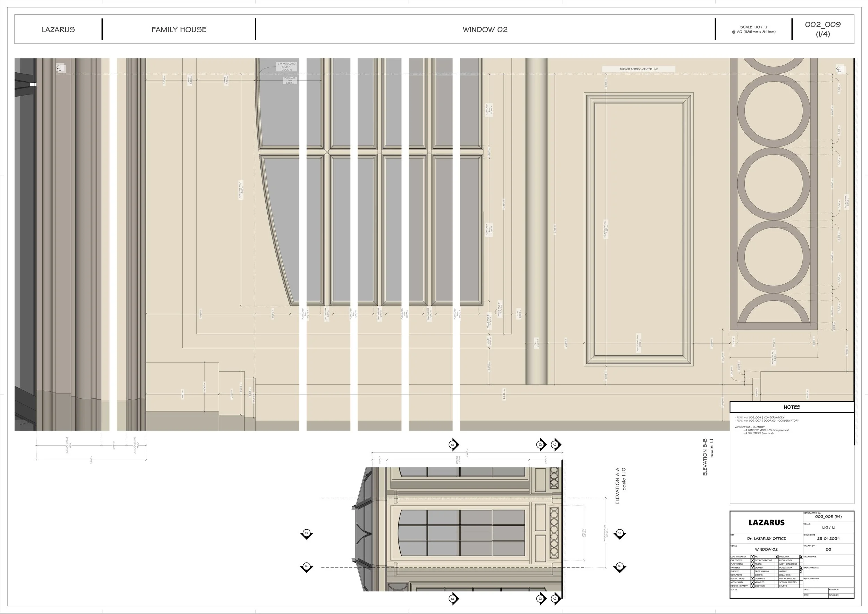Click the NOTES box heading
Screen dimensions: 868x614
pyautogui.click(x=792, y=407)
